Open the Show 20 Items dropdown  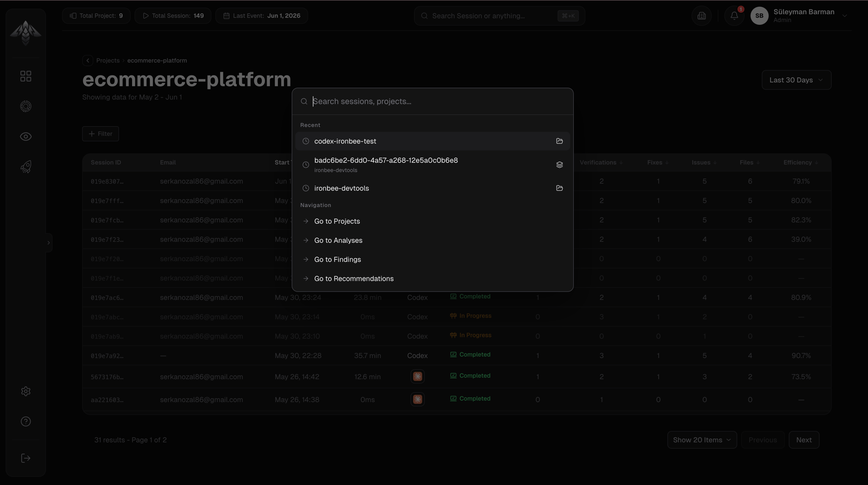[702, 440]
